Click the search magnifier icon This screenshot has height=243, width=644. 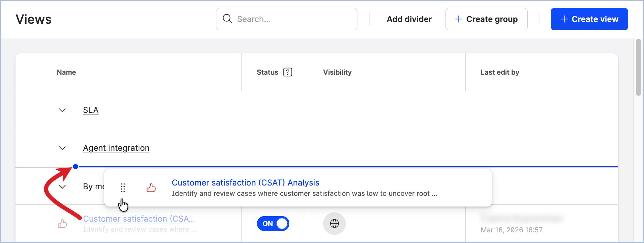pos(227,19)
